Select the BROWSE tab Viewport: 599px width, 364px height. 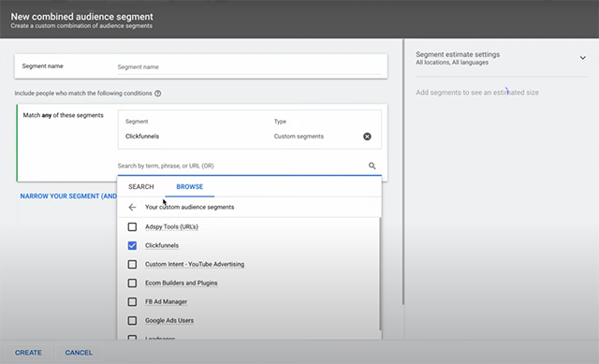click(189, 187)
